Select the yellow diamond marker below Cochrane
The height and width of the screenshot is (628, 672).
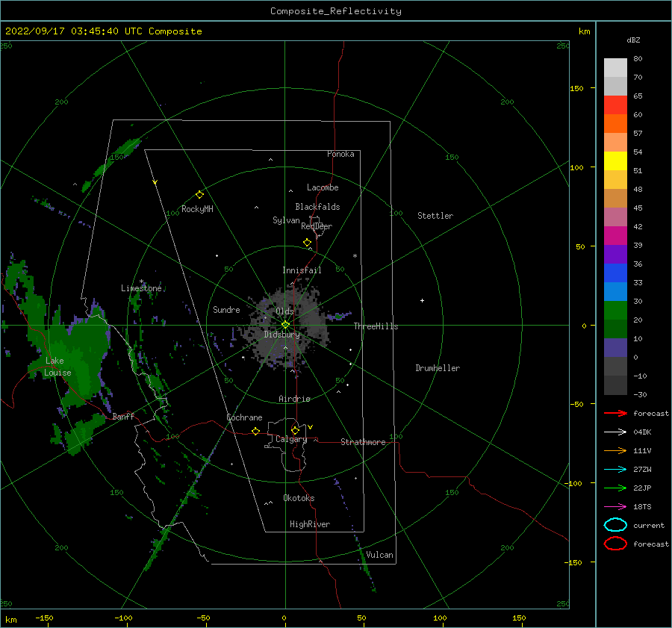tap(255, 431)
